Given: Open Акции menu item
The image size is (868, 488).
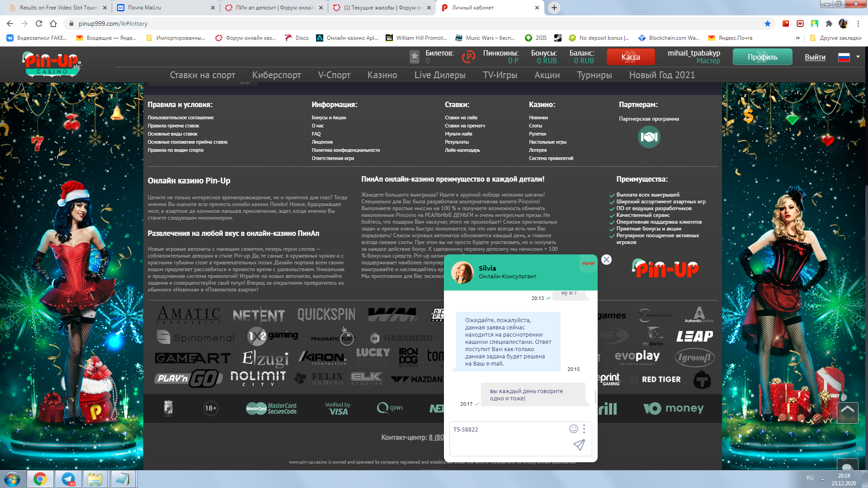Looking at the screenshot, I should click(547, 75).
